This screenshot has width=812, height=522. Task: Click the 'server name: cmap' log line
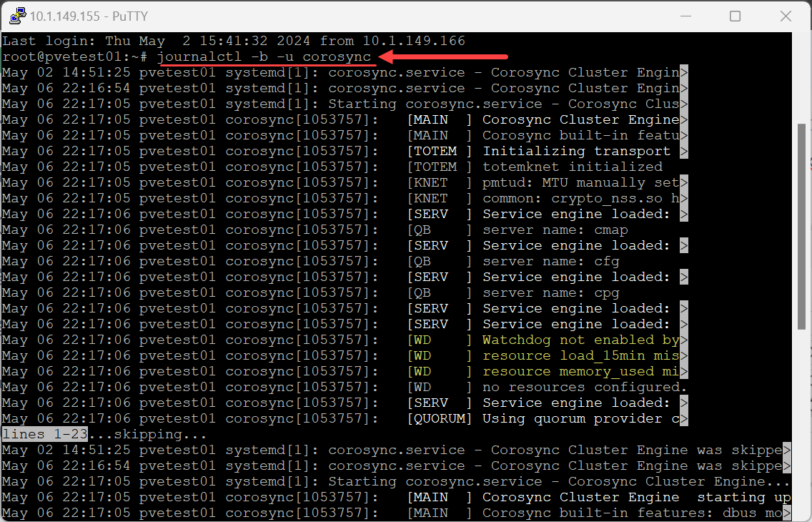(x=555, y=230)
